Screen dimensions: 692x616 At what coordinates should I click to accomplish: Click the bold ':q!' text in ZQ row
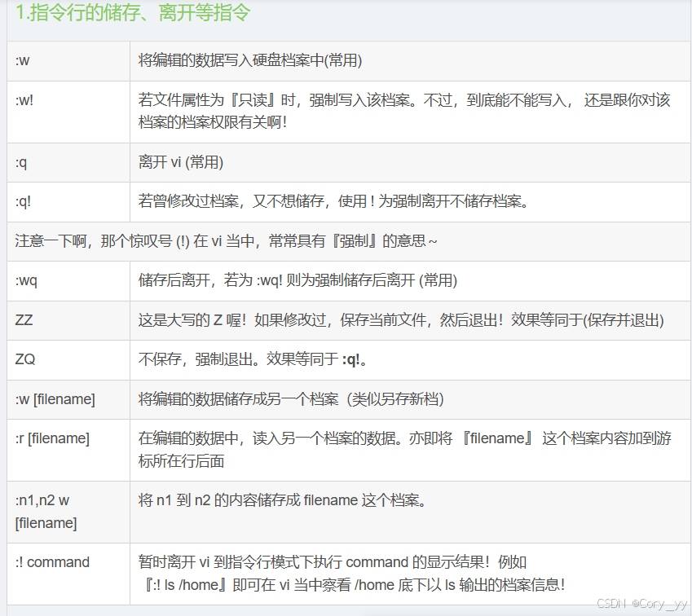point(350,360)
